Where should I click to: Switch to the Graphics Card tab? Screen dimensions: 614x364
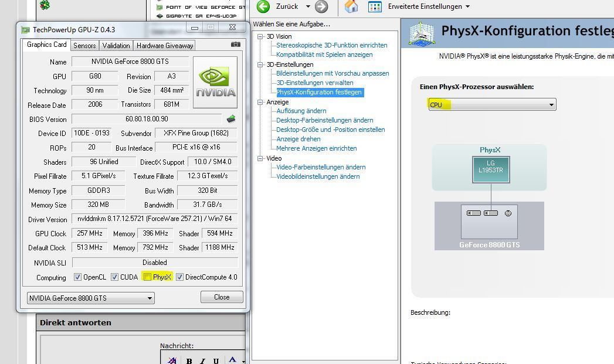click(x=46, y=45)
